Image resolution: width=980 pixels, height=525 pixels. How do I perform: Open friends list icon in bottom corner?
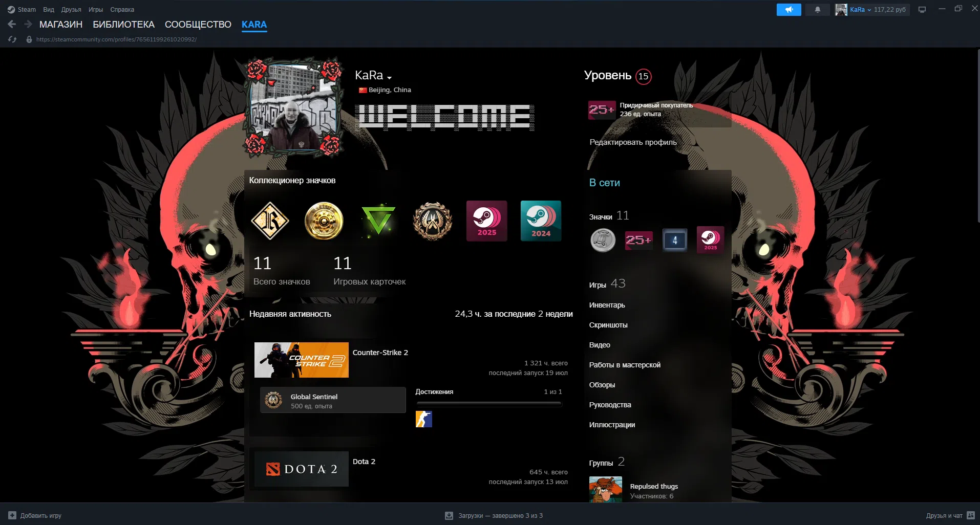[x=971, y=515]
